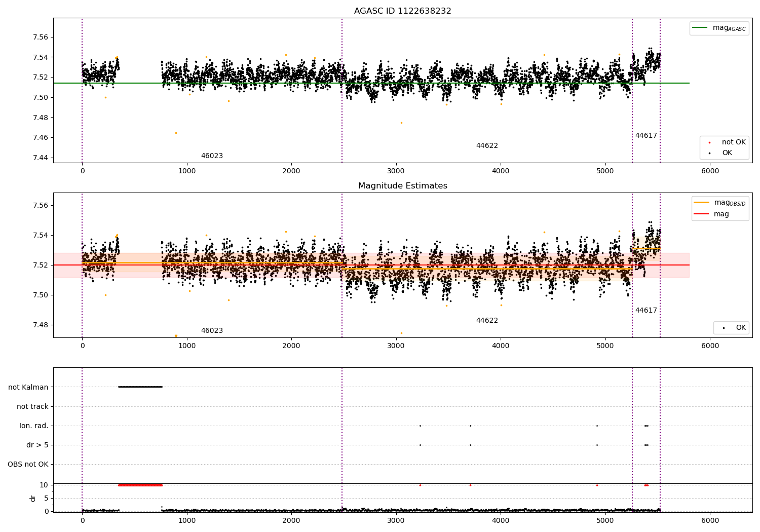Viewport: 760px width, 532px height.
Task: Click the 'Magnitude Estimates' plot title
Action: [x=402, y=186]
